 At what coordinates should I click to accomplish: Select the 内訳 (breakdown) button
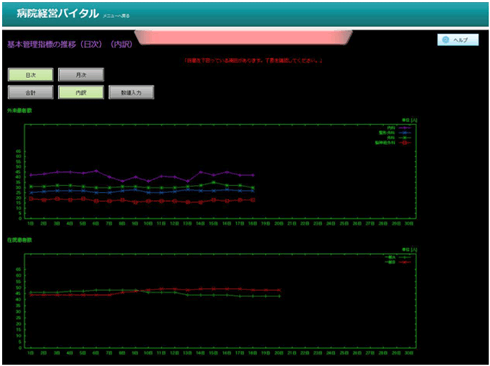81,92
